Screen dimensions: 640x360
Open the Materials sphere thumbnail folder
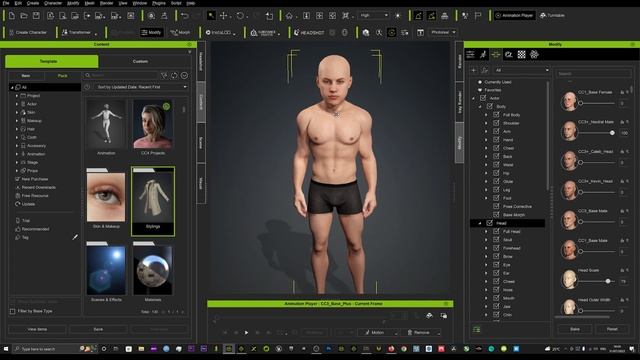(153, 271)
